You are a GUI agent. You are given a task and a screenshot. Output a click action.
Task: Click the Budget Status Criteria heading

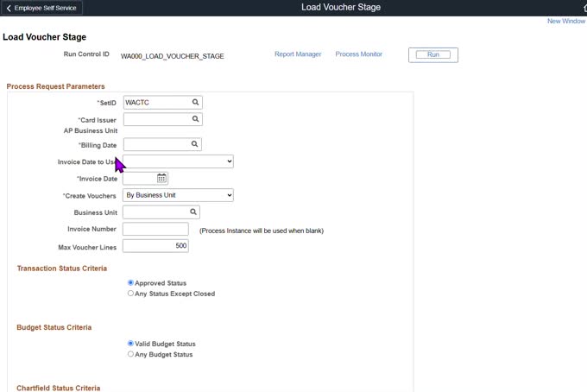coord(54,327)
